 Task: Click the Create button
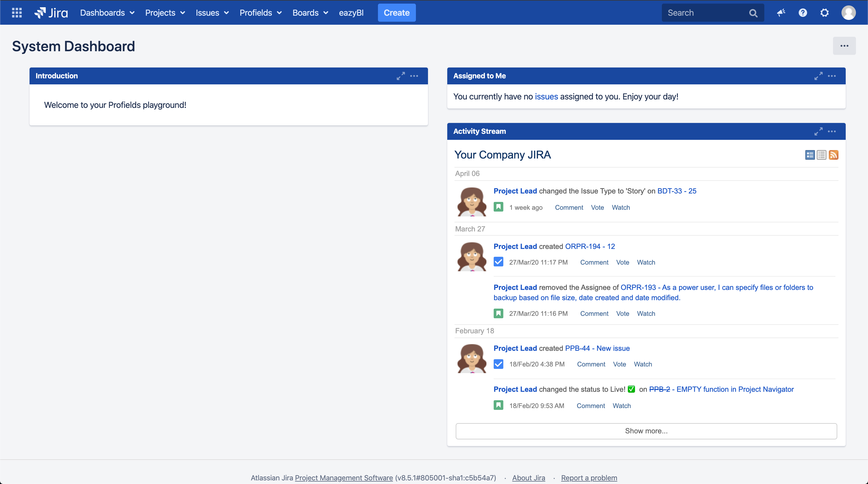pyautogui.click(x=397, y=12)
